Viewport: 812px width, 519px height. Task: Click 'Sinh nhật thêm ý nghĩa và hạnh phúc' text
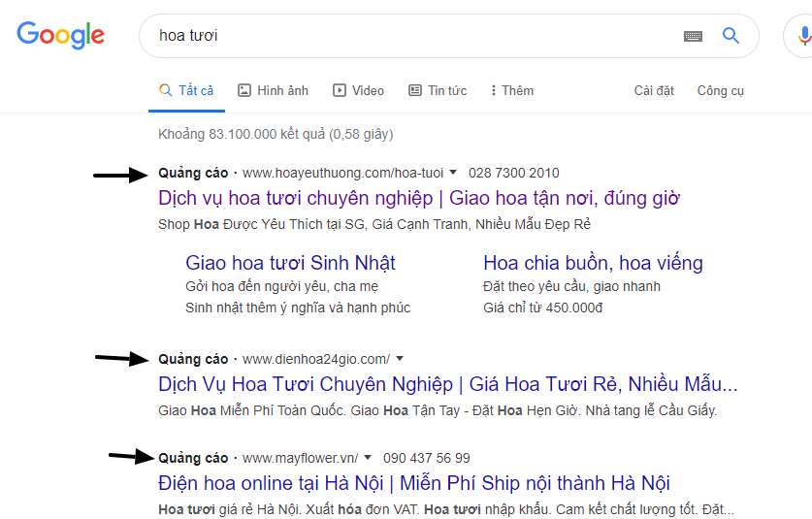click(x=298, y=308)
